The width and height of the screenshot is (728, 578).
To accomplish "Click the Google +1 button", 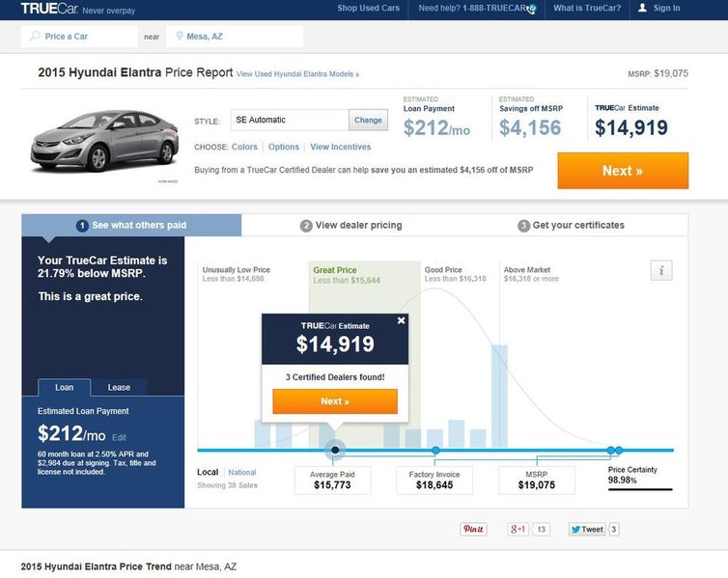I will point(518,529).
